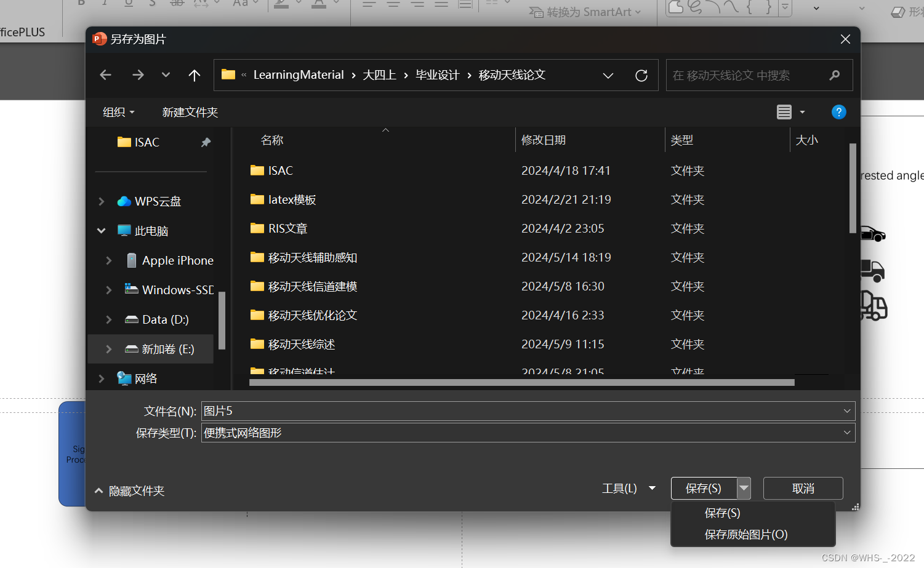Click the blue Help question mark icon
This screenshot has height=568, width=924.
click(x=838, y=112)
